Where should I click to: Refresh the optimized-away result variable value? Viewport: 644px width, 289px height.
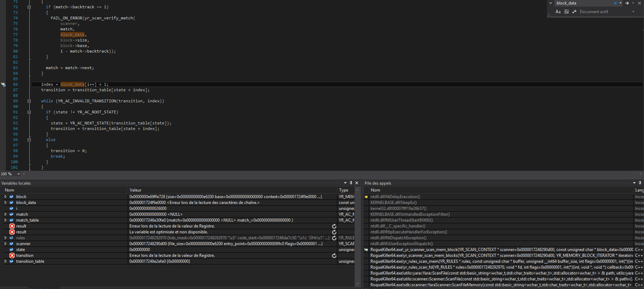click(x=334, y=232)
